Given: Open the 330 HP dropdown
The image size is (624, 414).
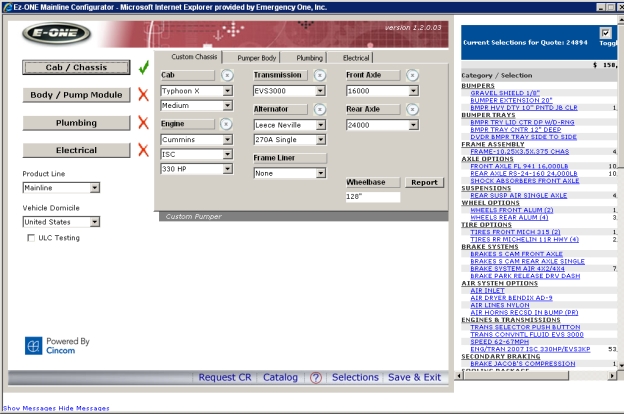Looking at the screenshot, I should click(x=227, y=169).
